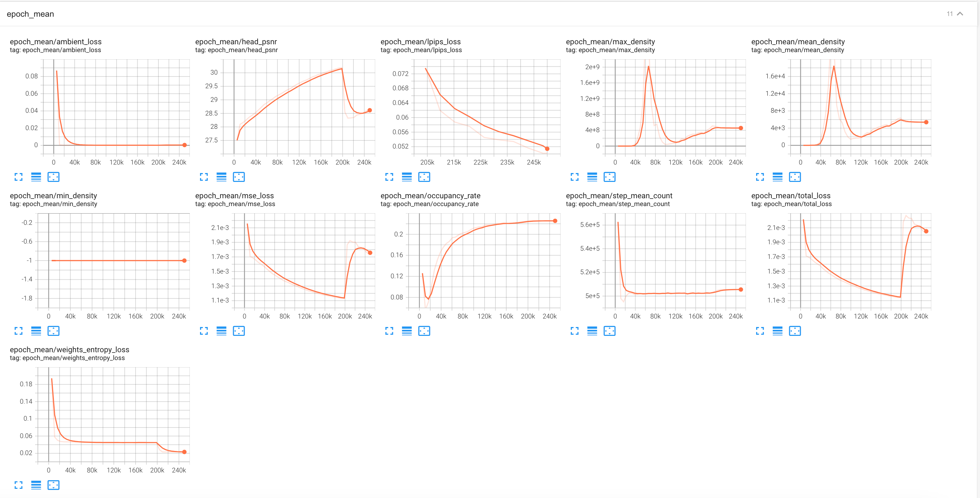Screen dimensions: 980x498
Task: Maximize the ambient_loss chart to full screen
Action: click(x=18, y=177)
